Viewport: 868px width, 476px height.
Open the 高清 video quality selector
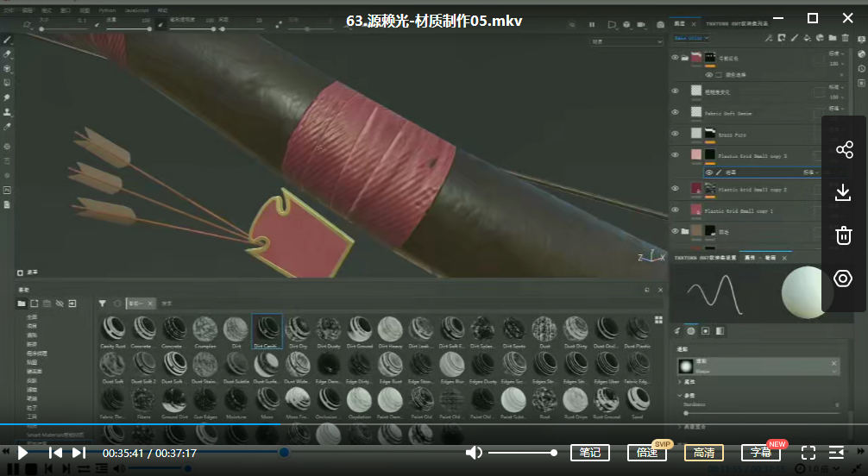(703, 453)
